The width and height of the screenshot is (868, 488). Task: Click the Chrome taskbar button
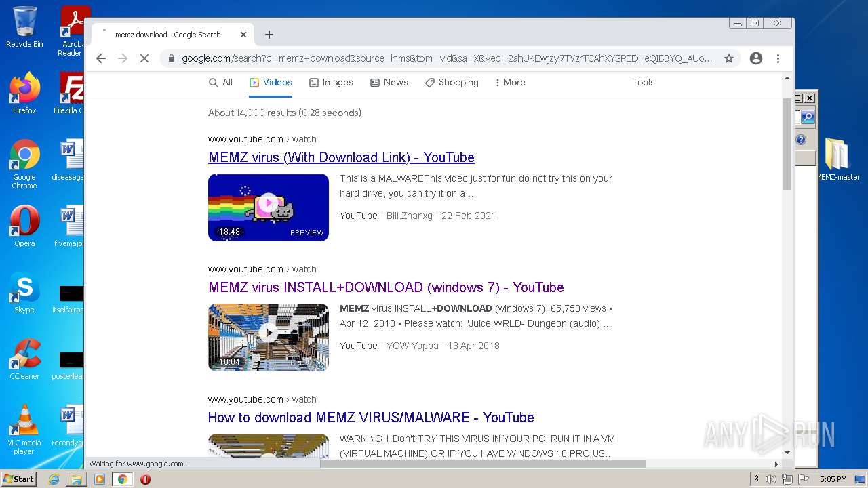pyautogui.click(x=123, y=479)
